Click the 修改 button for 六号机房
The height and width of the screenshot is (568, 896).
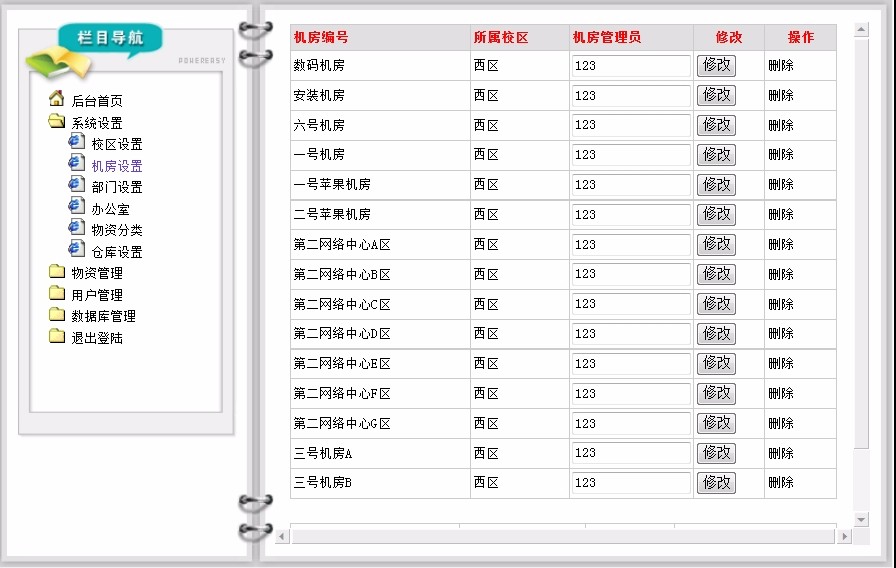pos(716,125)
